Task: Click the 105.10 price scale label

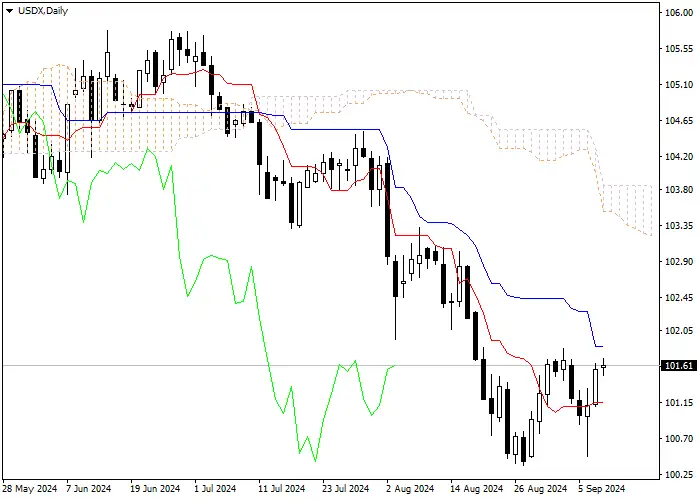Action: click(679, 85)
